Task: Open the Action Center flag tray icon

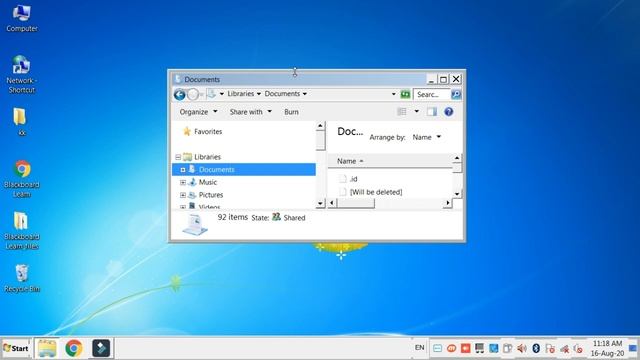Action: point(550,348)
